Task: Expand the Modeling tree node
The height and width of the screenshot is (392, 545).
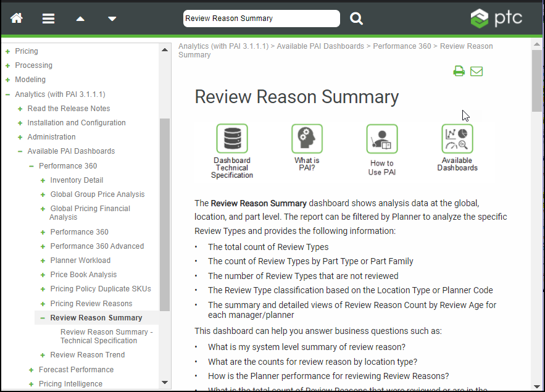Action: pos(7,80)
